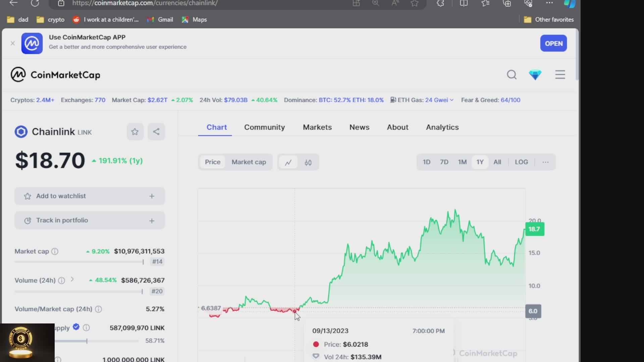Open the About tab
This screenshot has width=644, height=362.
[397, 127]
